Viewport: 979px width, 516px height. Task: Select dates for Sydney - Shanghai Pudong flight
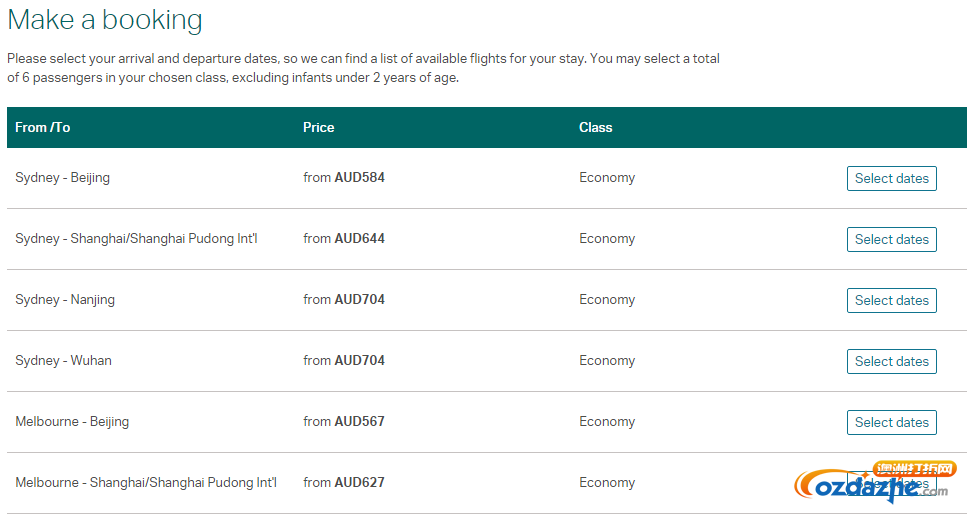[892, 239]
